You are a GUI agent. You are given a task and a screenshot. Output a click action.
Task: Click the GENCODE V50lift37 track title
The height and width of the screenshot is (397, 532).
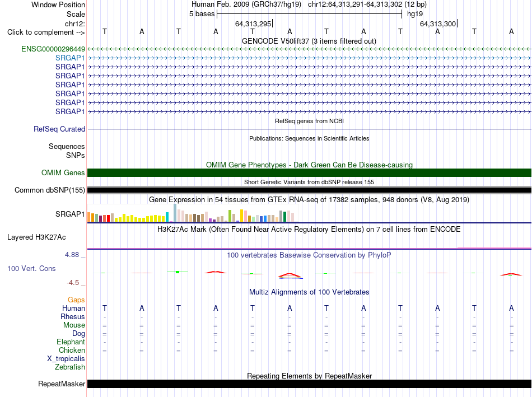click(309, 41)
